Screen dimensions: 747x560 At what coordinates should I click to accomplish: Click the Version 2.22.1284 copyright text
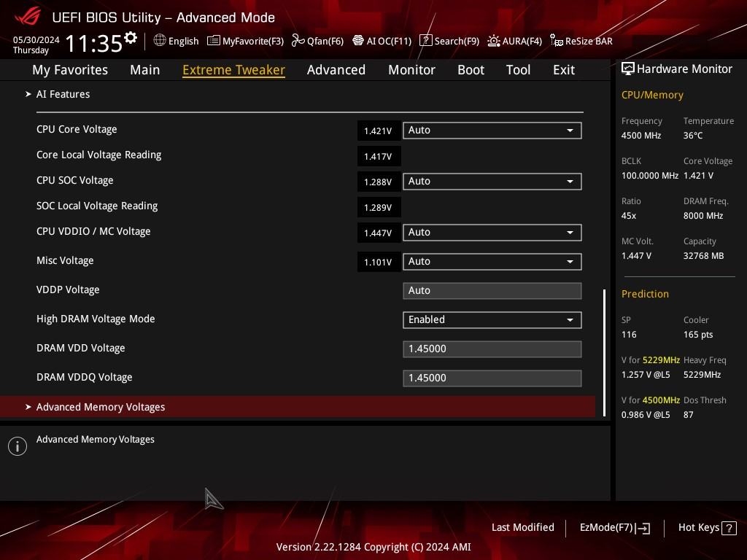point(373,547)
